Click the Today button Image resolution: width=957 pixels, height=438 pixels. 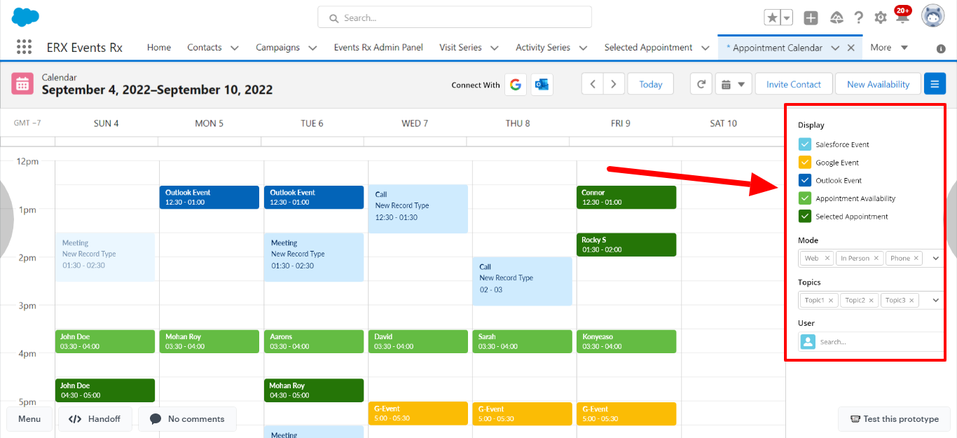[651, 85]
